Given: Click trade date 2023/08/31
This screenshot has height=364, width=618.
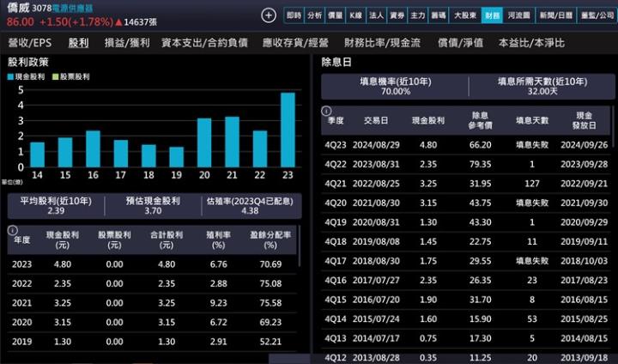Looking at the screenshot, I should click(x=376, y=164).
